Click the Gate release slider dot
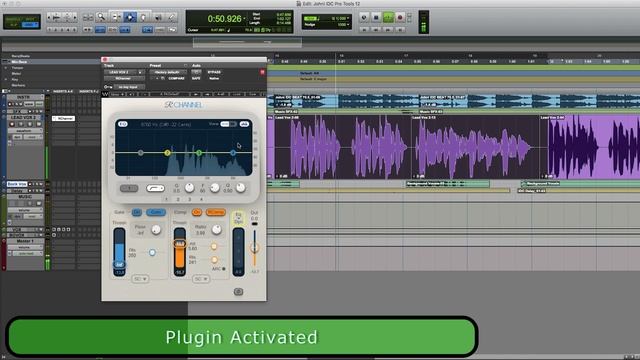 click(152, 253)
